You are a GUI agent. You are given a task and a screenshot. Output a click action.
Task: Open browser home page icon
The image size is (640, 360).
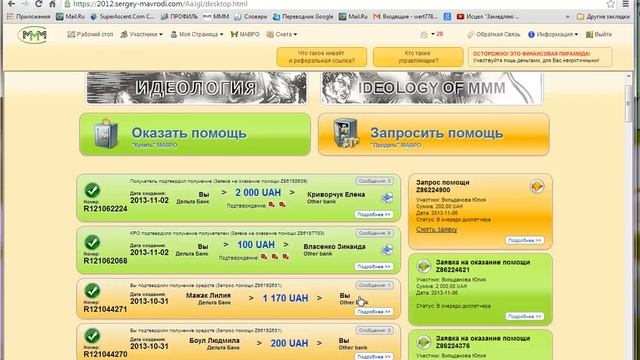click(52, 4)
